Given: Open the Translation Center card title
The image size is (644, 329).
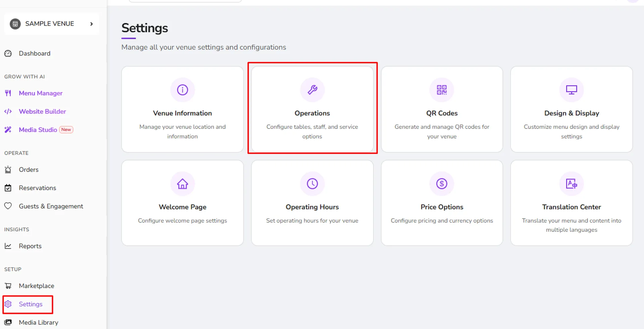Looking at the screenshot, I should tap(572, 207).
